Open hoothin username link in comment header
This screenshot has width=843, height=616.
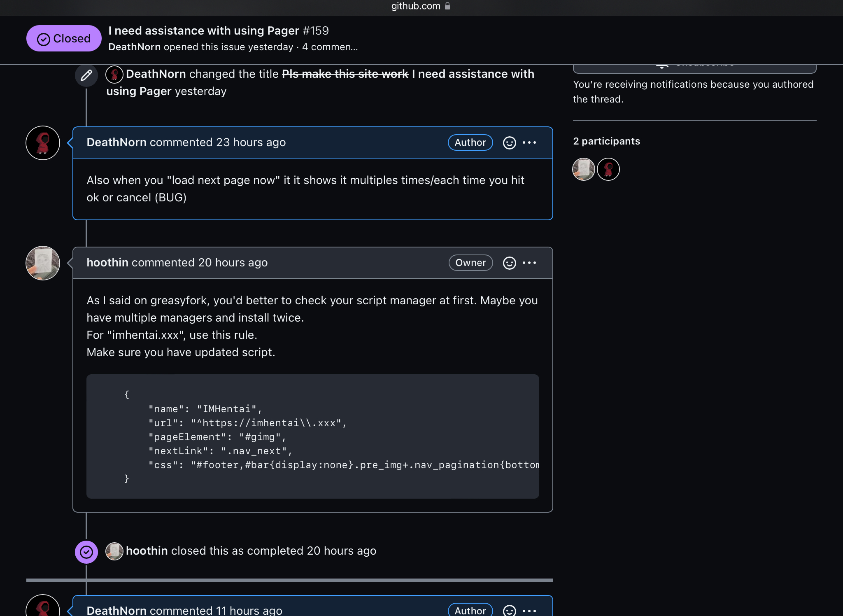coord(107,263)
